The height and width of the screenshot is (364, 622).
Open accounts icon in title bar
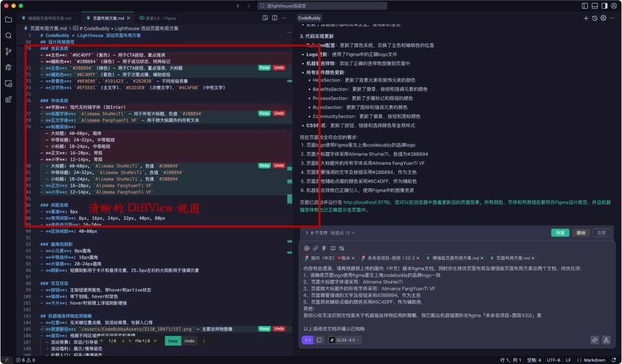[614, 6]
